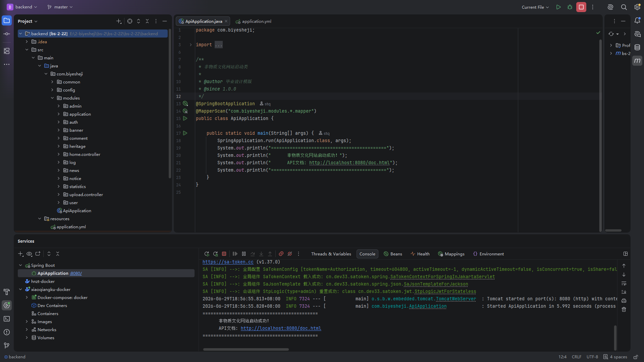Collapse the modules folder in project tree

52,98
